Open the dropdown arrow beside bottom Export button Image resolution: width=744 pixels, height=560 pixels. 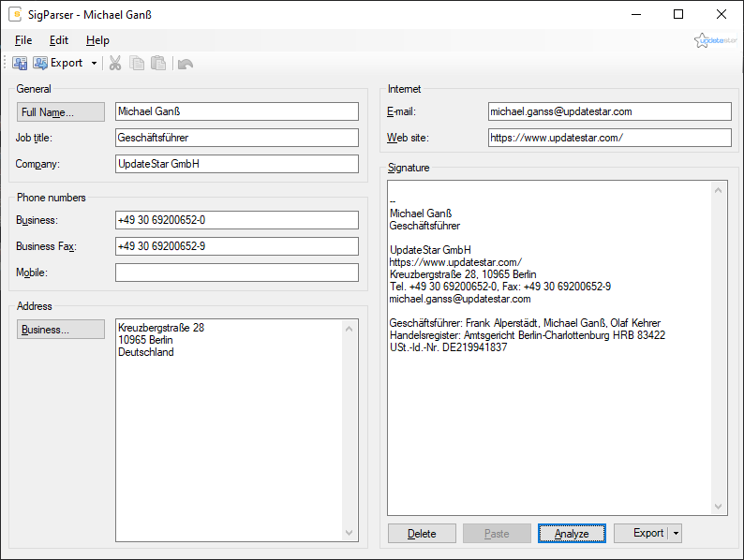pyautogui.click(x=677, y=533)
